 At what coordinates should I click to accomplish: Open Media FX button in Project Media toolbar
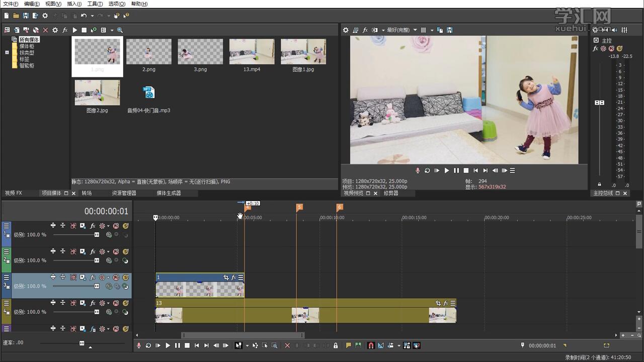[x=65, y=30]
